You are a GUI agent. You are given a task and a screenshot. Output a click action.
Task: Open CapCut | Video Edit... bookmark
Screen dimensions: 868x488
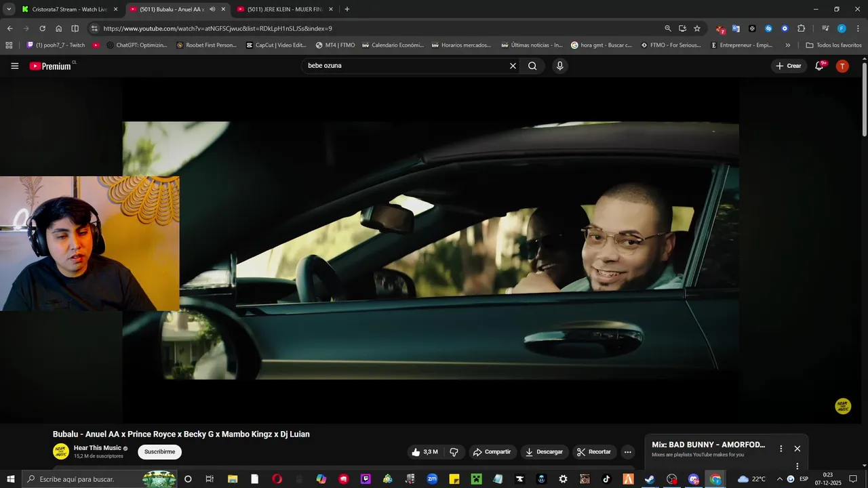click(x=277, y=45)
